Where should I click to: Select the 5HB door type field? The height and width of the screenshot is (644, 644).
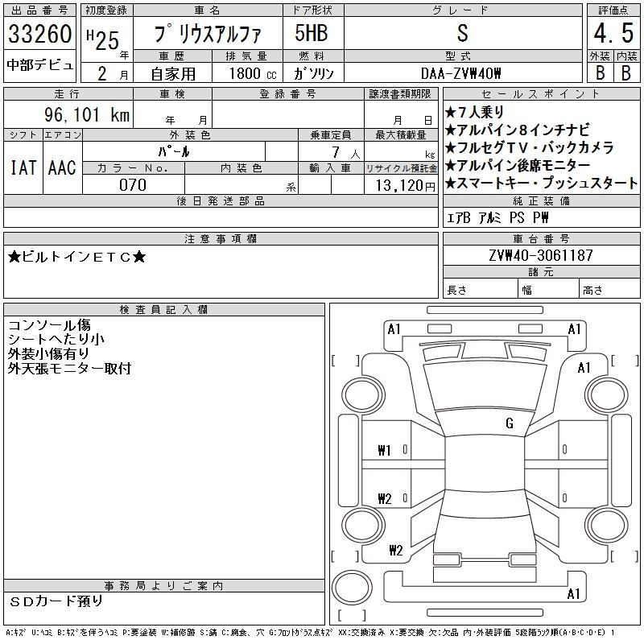click(313, 35)
